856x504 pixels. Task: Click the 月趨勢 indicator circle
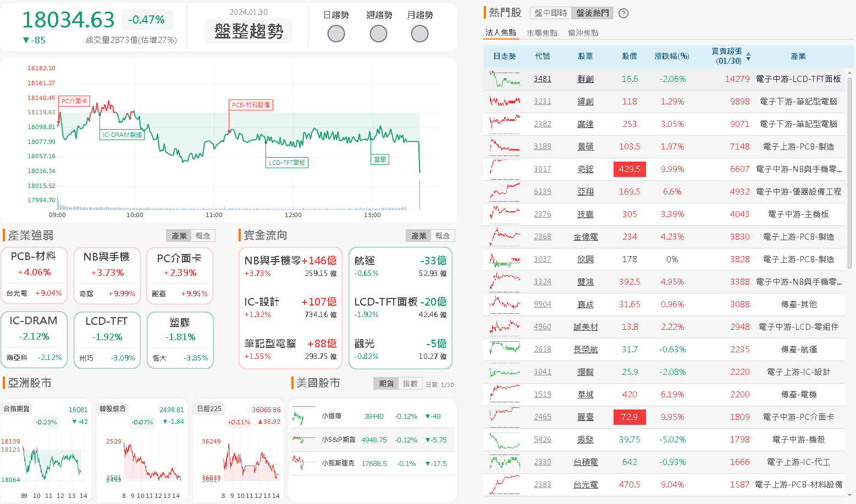tap(419, 34)
